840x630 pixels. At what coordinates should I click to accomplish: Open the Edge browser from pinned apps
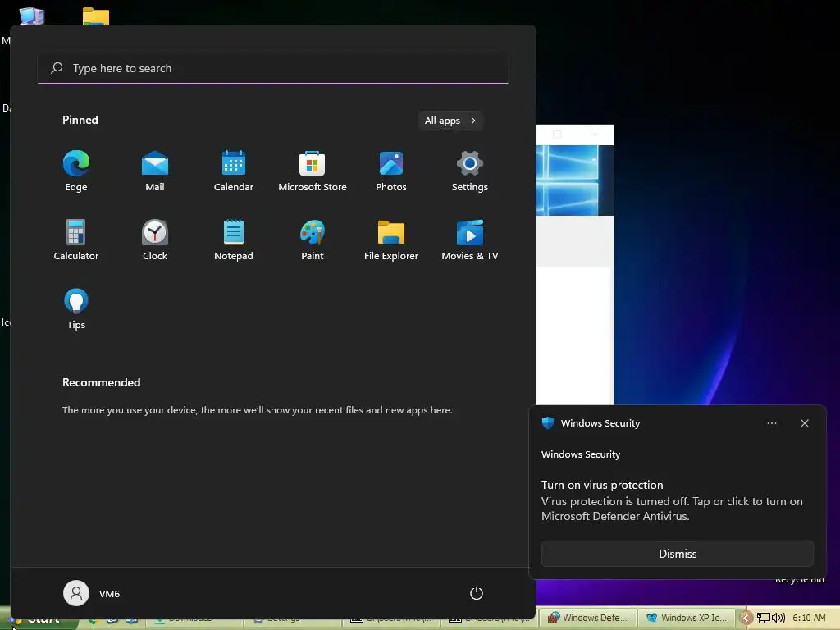[x=76, y=171]
